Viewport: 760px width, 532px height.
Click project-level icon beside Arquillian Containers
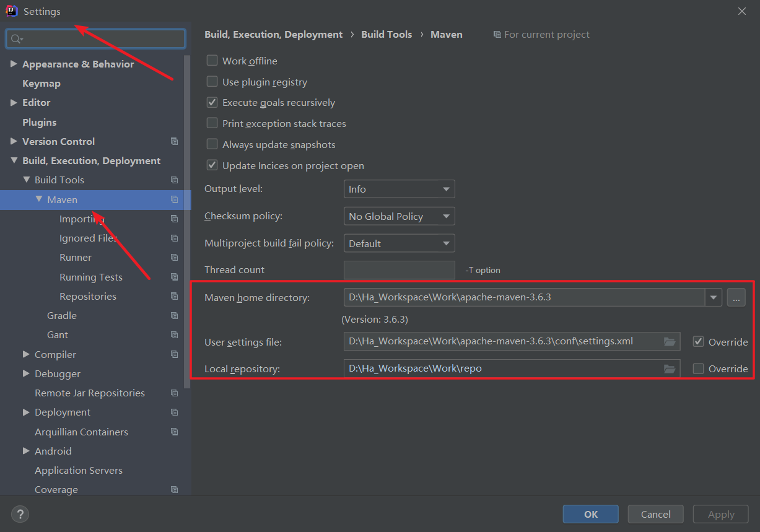pyautogui.click(x=174, y=432)
